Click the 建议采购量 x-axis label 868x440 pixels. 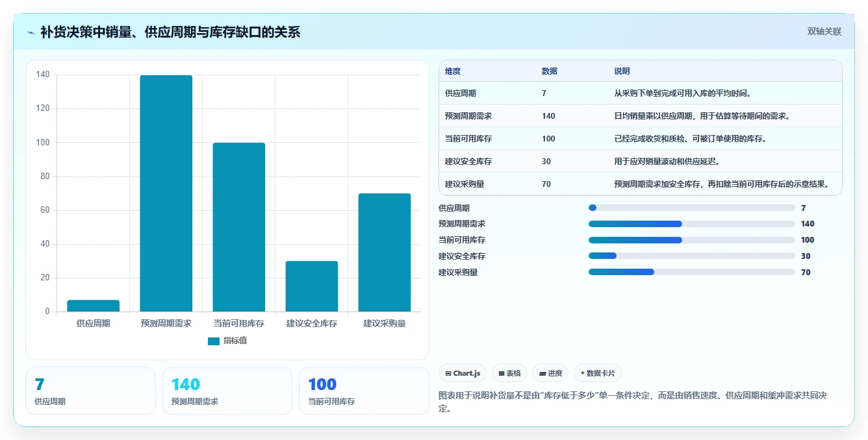[385, 323]
